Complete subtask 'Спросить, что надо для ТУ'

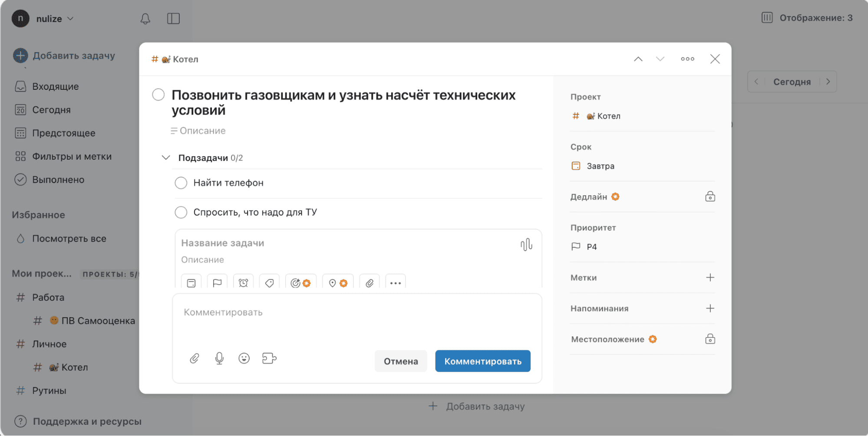[x=181, y=213]
